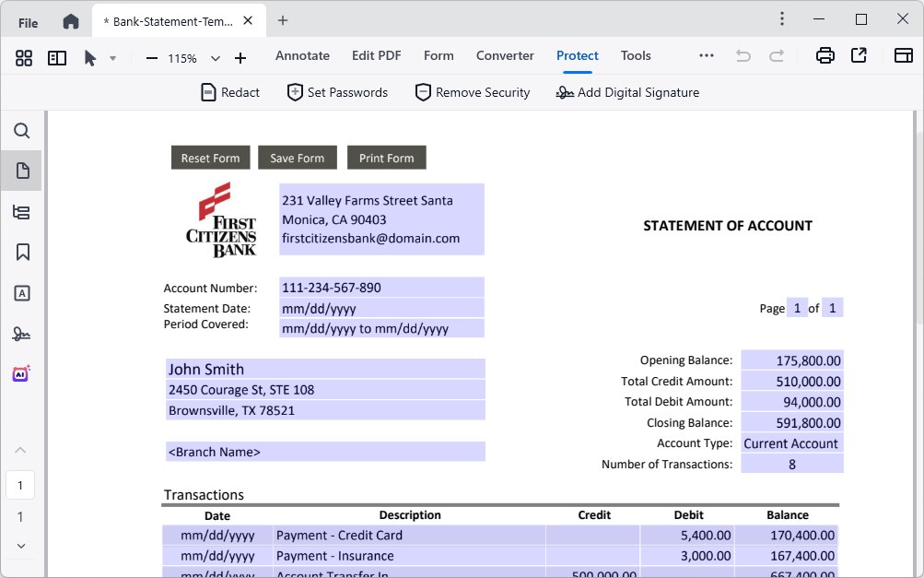Click the Reset Form button
Image resolution: width=924 pixels, height=578 pixels.
[x=210, y=157]
